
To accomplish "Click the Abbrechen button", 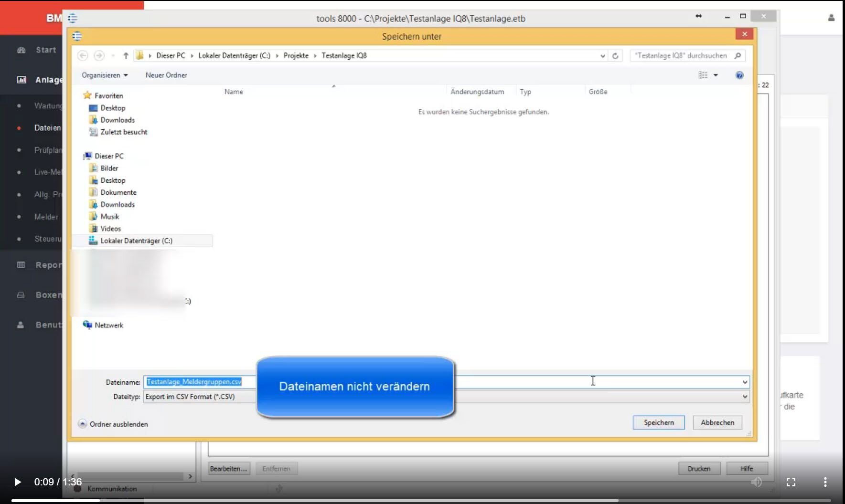I will 717,422.
